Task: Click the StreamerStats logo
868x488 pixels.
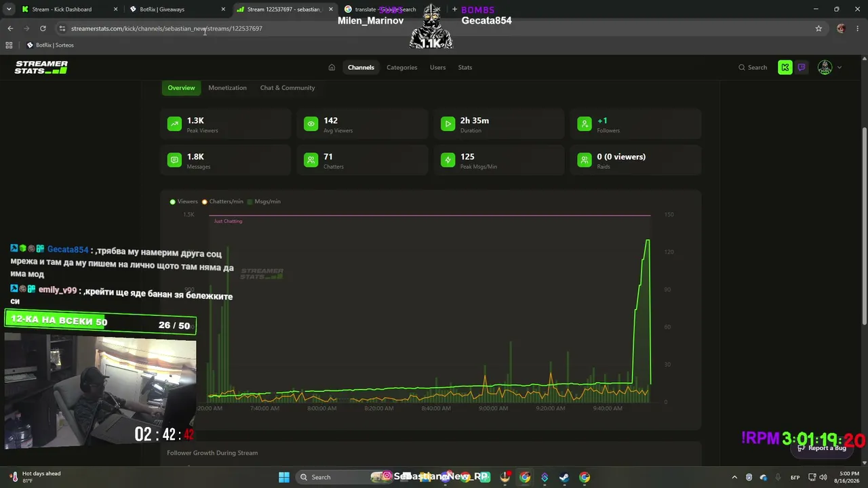Action: click(41, 67)
